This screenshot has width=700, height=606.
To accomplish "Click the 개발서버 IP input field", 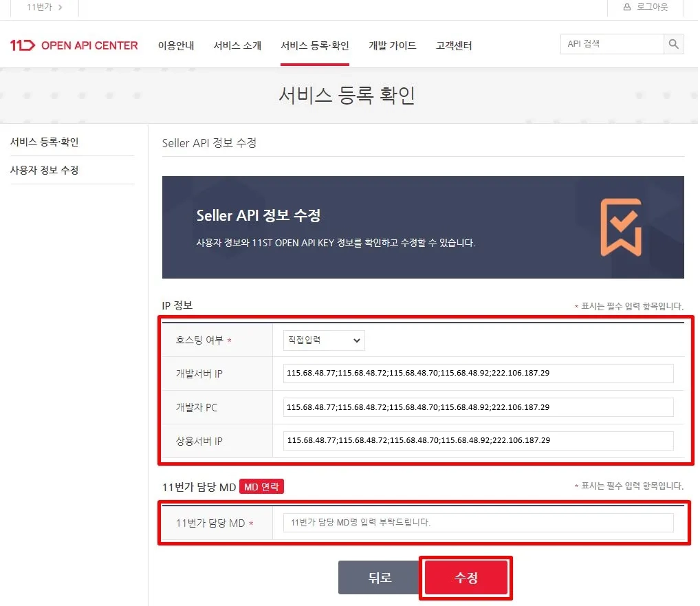I will [478, 374].
